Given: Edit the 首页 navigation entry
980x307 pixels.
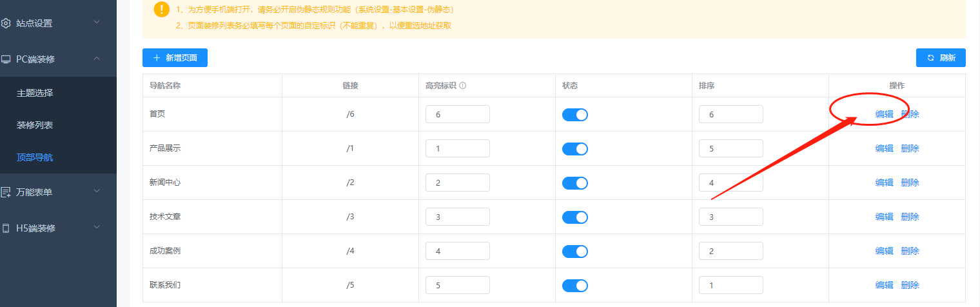Looking at the screenshot, I should 884,115.
